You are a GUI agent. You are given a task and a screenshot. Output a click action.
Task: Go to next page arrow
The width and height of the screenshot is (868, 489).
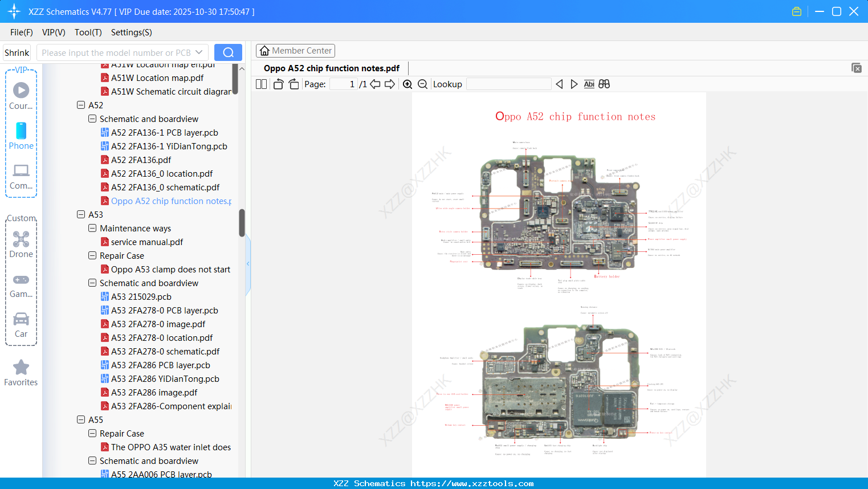pos(390,84)
